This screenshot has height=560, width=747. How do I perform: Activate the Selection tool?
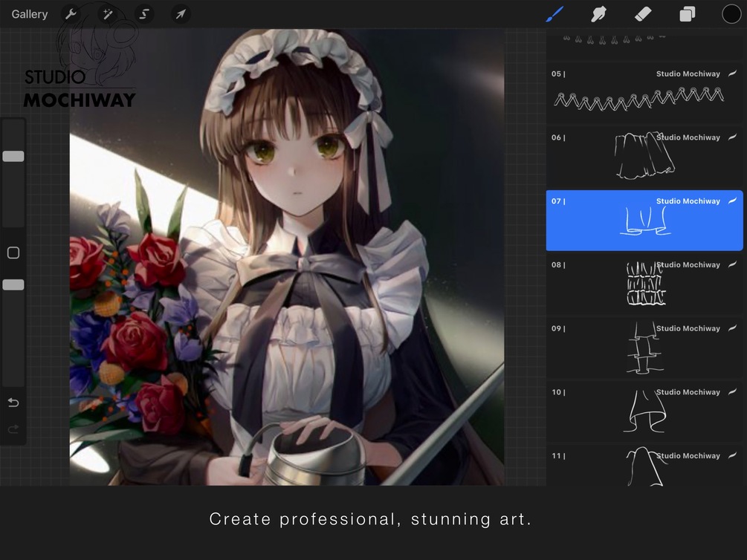(144, 14)
